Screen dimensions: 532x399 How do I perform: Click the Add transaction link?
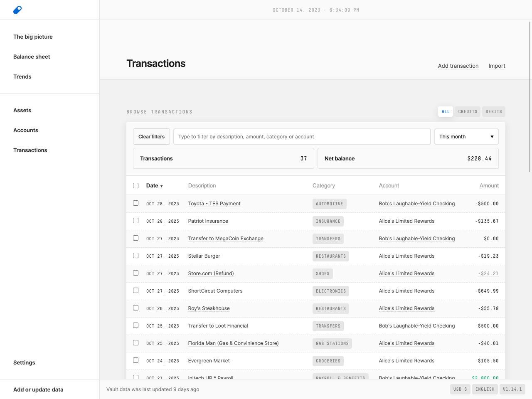coord(458,66)
